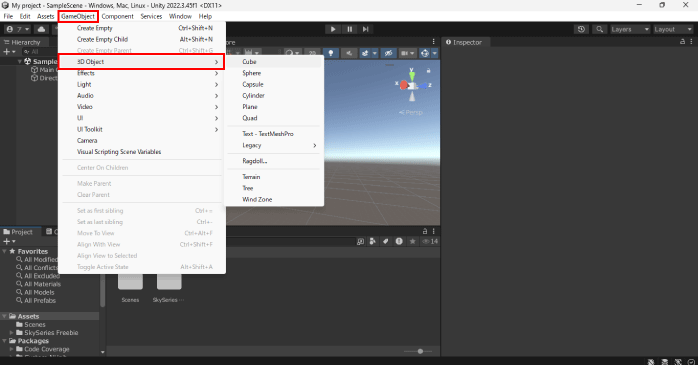Image resolution: width=698 pixels, height=365 pixels.
Task: Select Terrain in the submenu
Action: click(x=274, y=177)
